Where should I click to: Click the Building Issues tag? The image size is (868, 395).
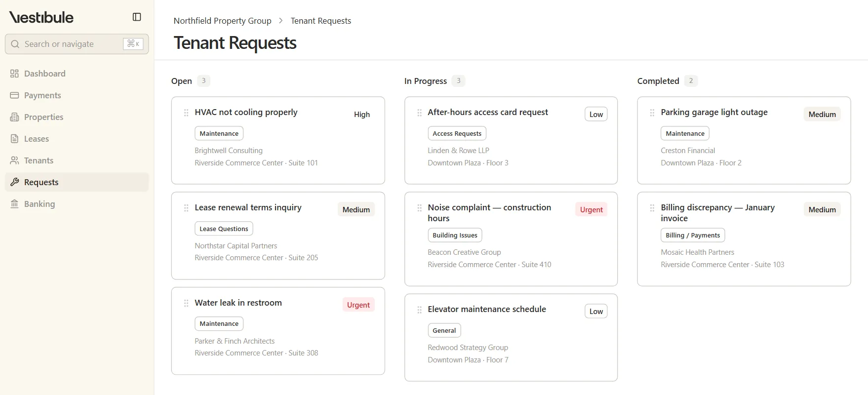(x=455, y=235)
